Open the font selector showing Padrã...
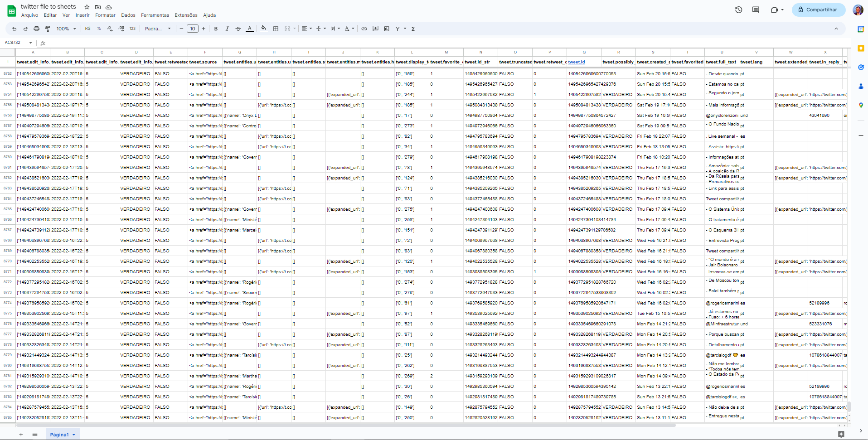Viewport: 868px width, 440px height. [156, 29]
